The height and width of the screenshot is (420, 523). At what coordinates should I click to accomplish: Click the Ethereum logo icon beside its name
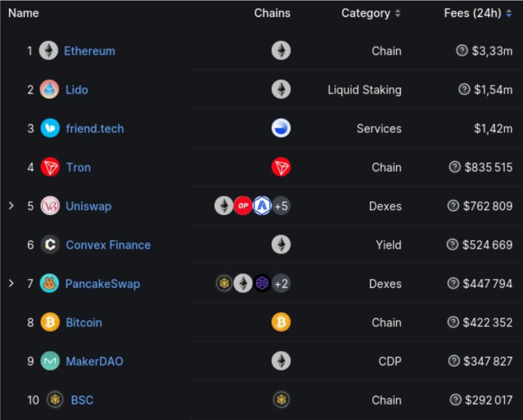click(x=49, y=51)
